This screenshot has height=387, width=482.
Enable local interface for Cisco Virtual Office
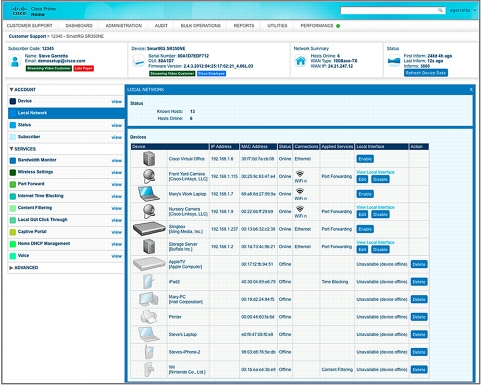365,159
